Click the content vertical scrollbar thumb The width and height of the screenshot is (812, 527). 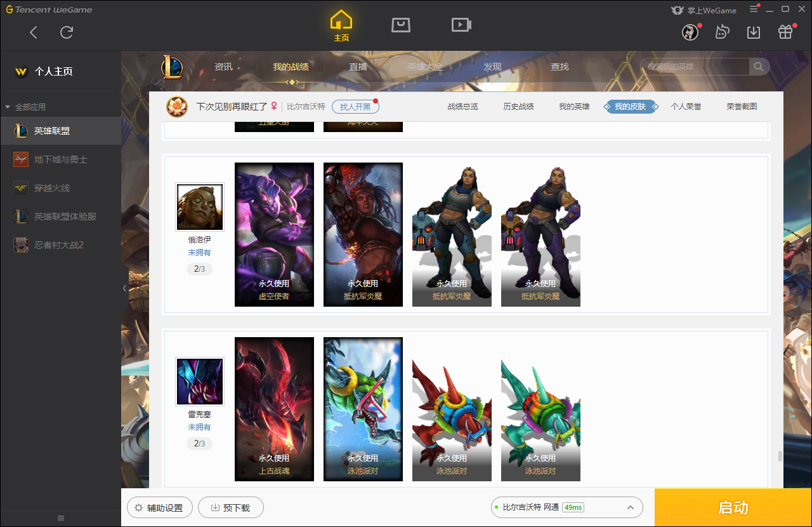[x=780, y=456]
